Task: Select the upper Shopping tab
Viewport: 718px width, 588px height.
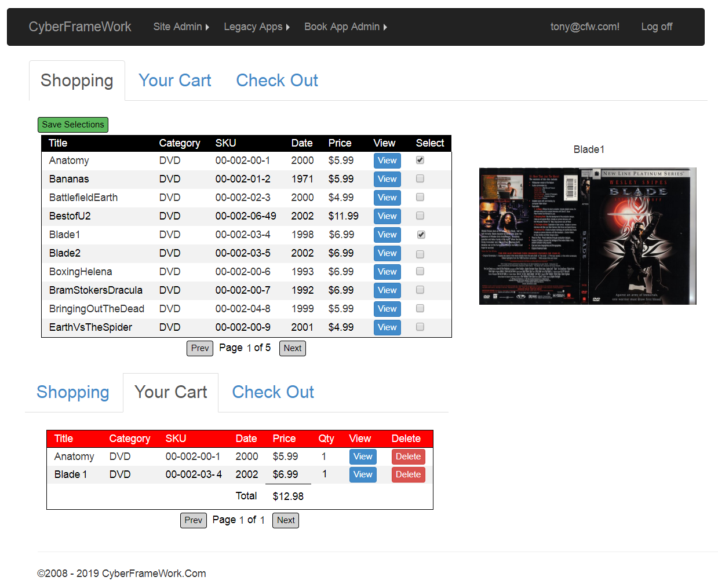Action: click(77, 81)
